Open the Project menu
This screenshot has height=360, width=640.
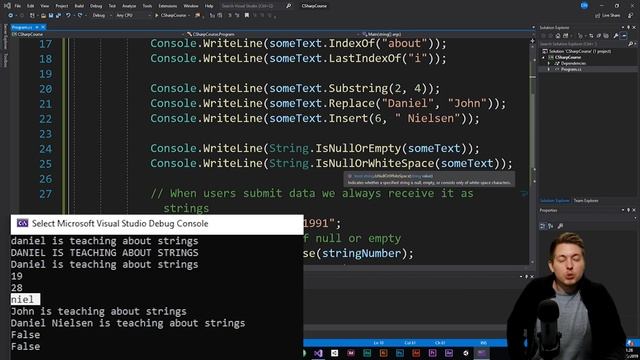[x=62, y=6]
